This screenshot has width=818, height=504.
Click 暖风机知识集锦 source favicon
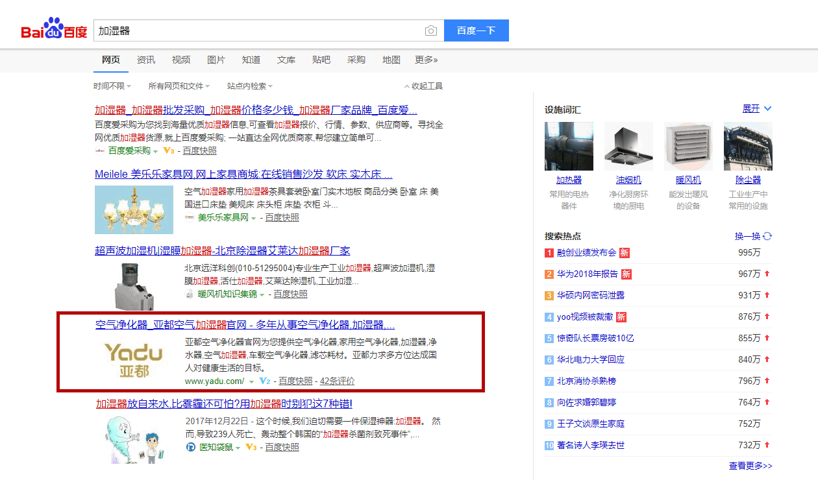coord(190,294)
